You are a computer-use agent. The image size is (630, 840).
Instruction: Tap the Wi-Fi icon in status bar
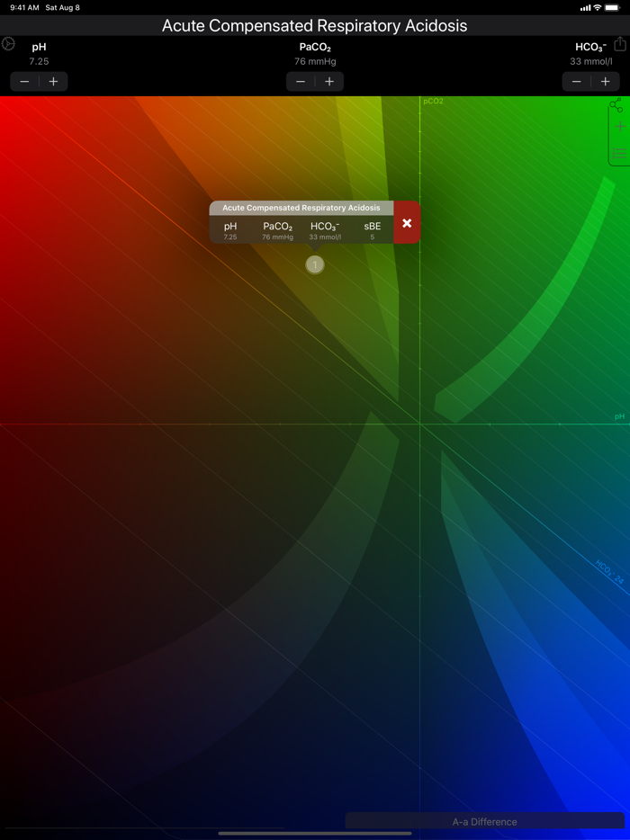click(597, 7)
